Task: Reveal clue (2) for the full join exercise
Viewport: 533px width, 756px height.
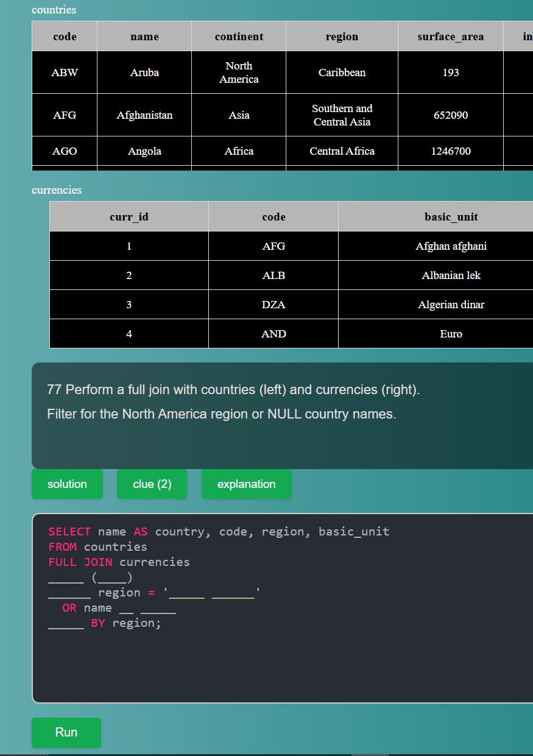Action: pyautogui.click(x=152, y=484)
